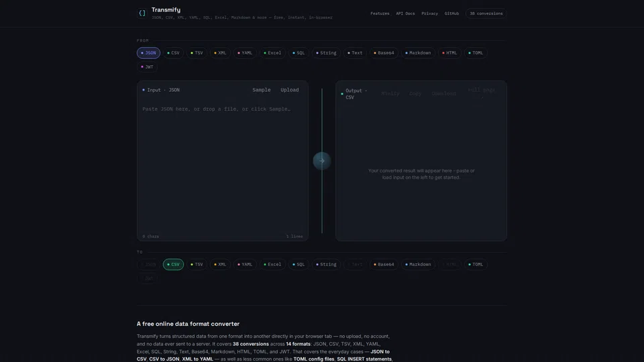The height and width of the screenshot is (362, 644).
Task: Click the Transmify braces logo icon
Action: click(142, 13)
